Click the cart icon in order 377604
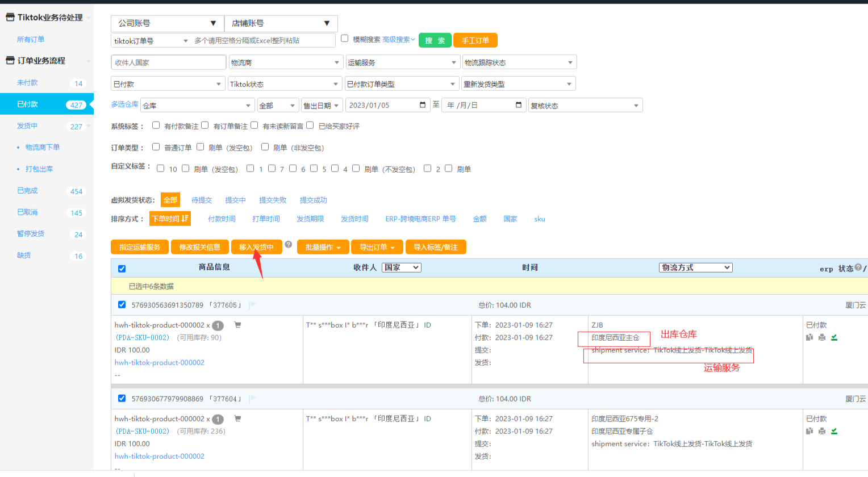This screenshot has height=477, width=868. point(237,419)
